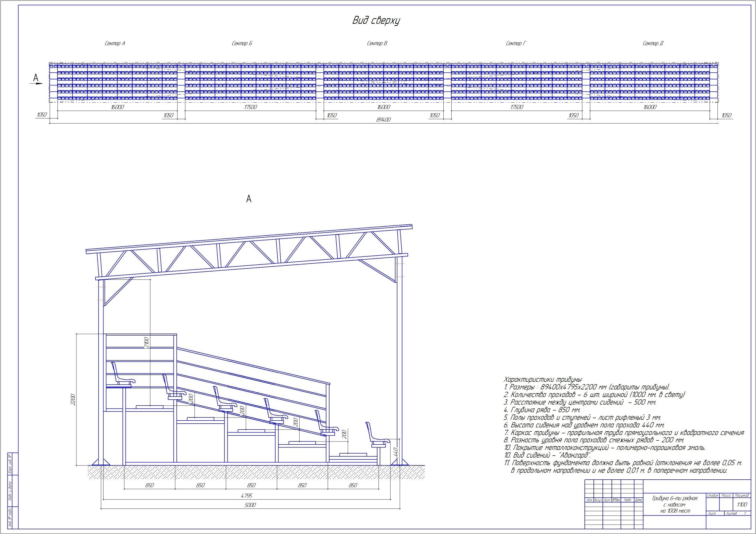The width and height of the screenshot is (756, 534).
Task: Select the 2200 height dimension text
Action: 72,399
